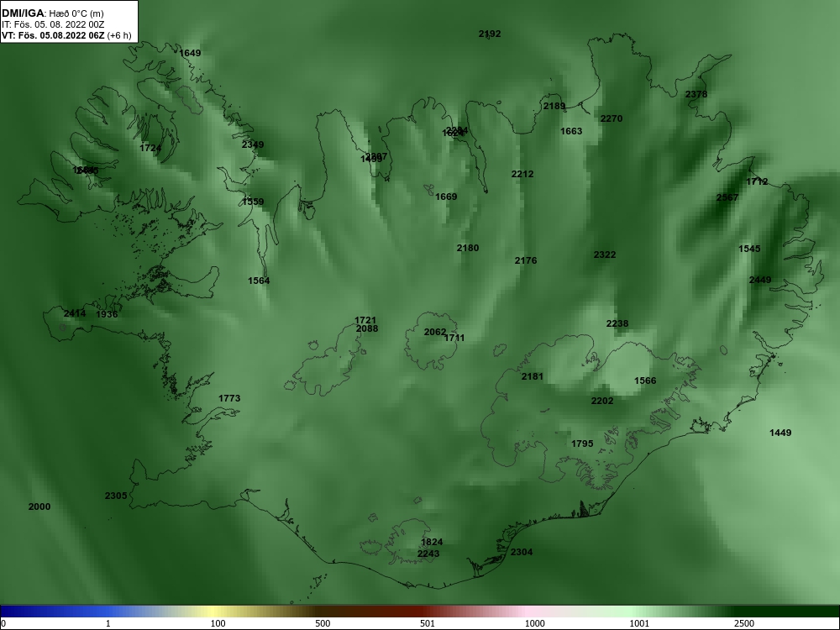The height and width of the screenshot is (630, 840).
Task: Select the 2062 value on Hofsjökull glacier
Action: (x=435, y=332)
